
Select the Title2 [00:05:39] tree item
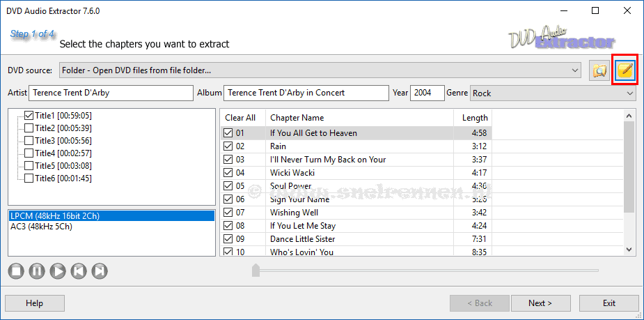(63, 128)
